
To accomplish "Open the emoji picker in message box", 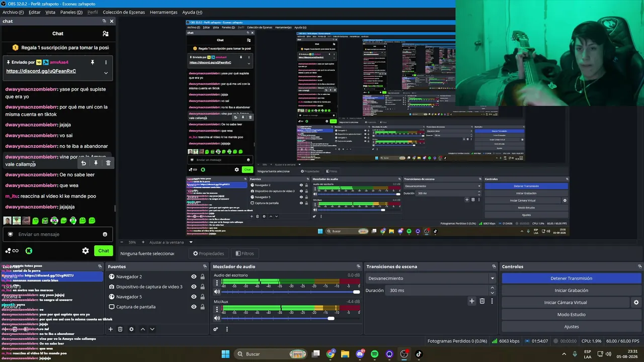I will pyautogui.click(x=105, y=234).
